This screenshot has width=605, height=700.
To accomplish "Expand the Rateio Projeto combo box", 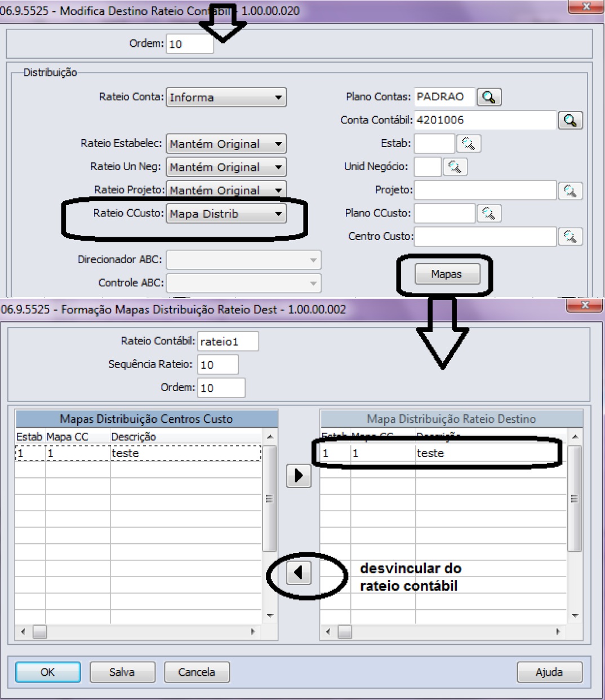I will click(226, 190).
